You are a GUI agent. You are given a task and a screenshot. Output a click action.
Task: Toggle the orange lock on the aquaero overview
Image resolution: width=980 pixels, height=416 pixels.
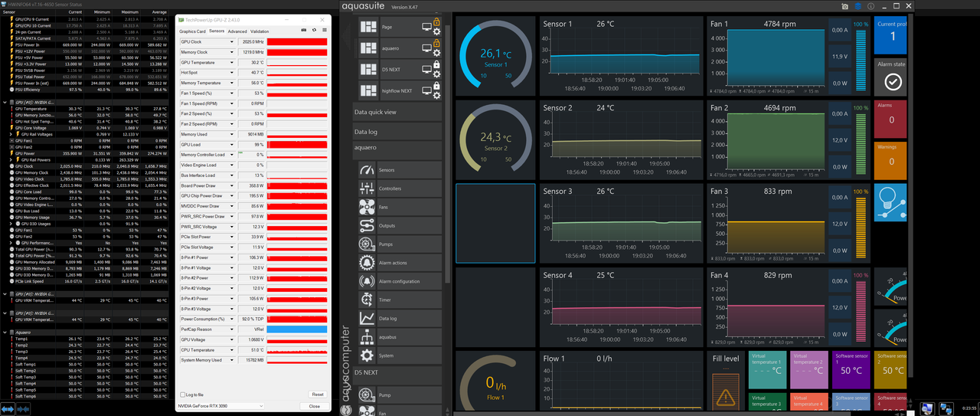(436, 44)
